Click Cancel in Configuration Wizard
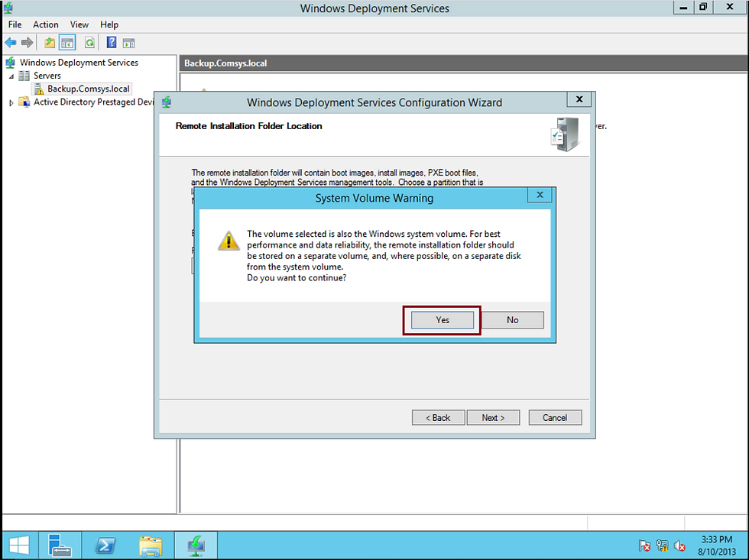This screenshot has width=749, height=560. [555, 418]
